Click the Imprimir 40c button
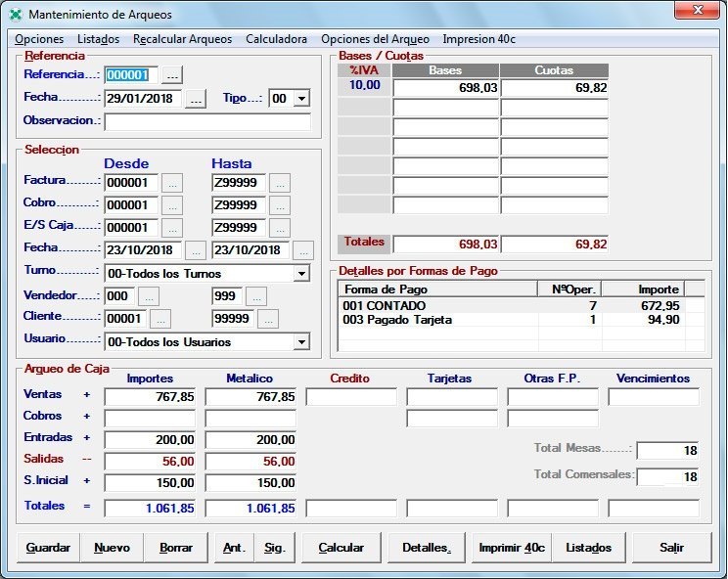728x579 pixels. (x=511, y=548)
